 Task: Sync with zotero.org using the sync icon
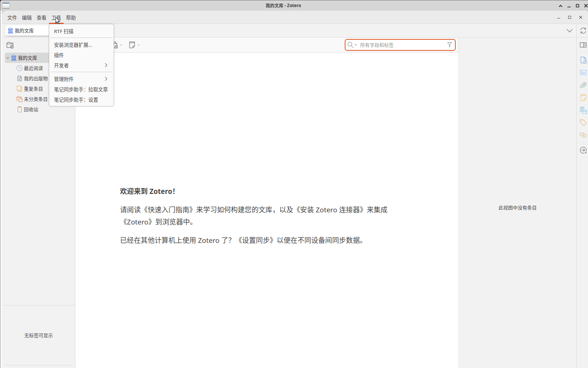(x=583, y=31)
